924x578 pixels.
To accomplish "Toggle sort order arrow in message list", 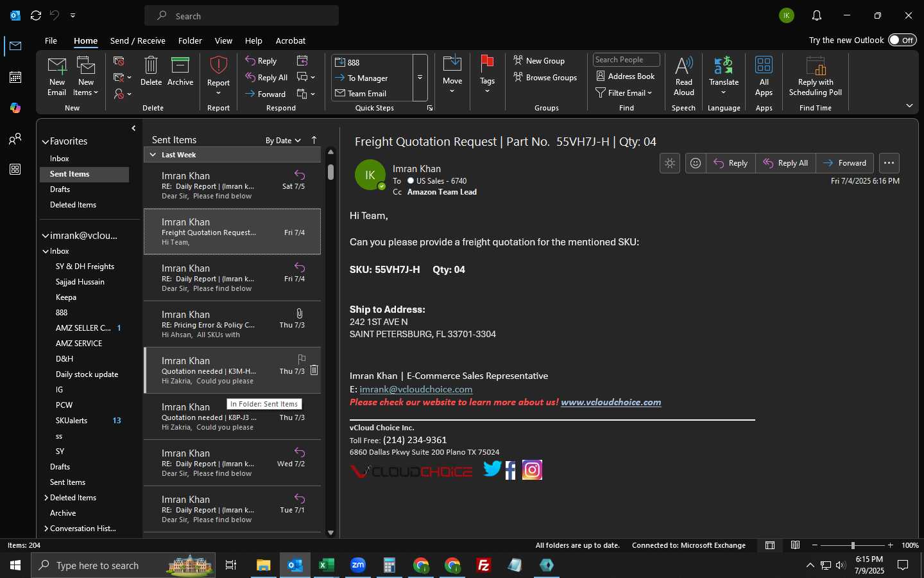I will point(314,140).
